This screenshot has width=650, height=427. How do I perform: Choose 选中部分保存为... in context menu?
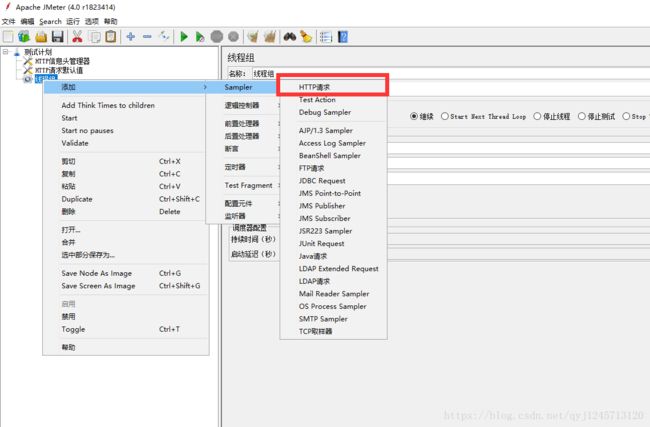126,255
